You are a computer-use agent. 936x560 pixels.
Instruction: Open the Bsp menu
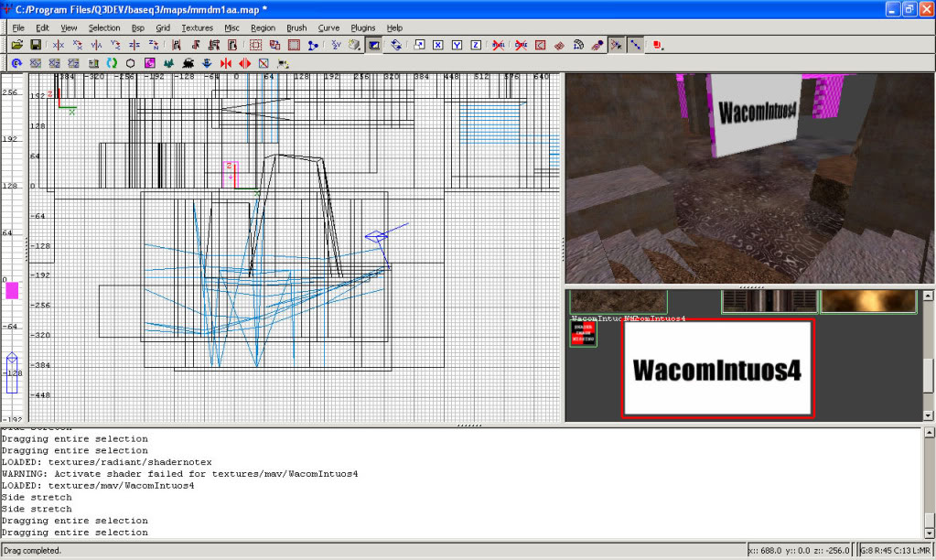(138, 27)
